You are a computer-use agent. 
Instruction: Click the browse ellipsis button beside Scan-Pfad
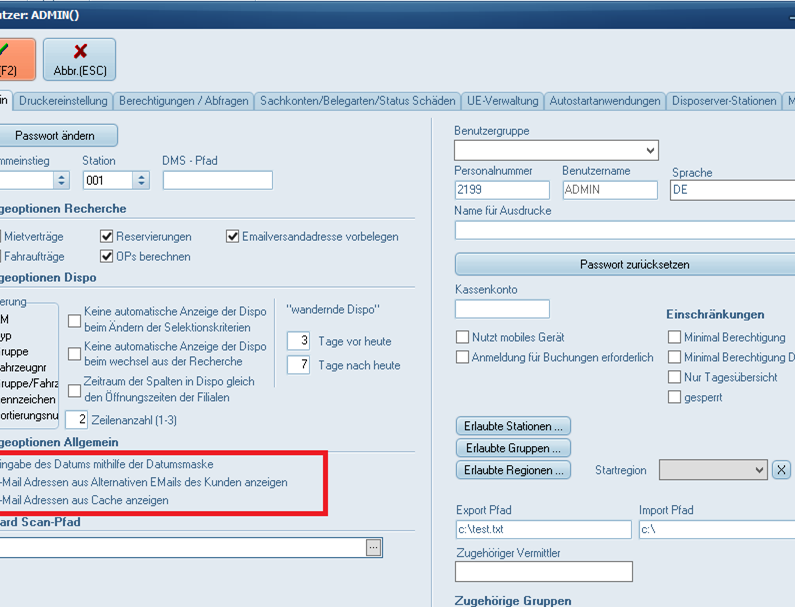tap(373, 547)
